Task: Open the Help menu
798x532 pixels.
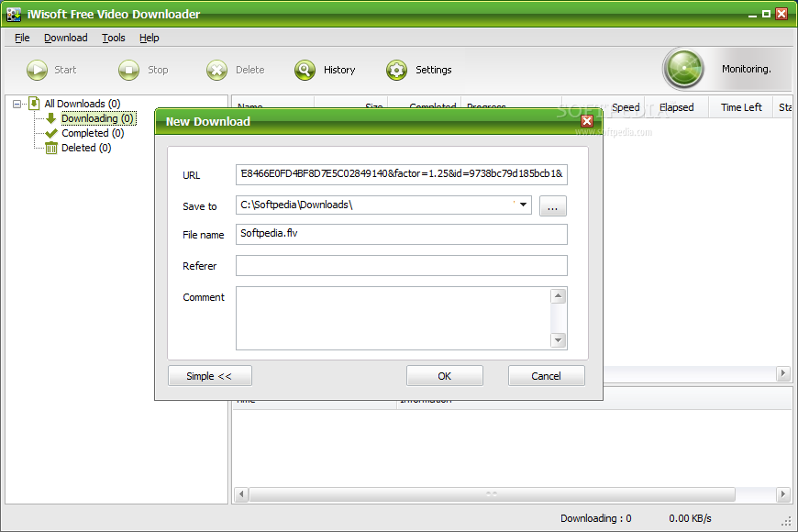Action: (150, 38)
